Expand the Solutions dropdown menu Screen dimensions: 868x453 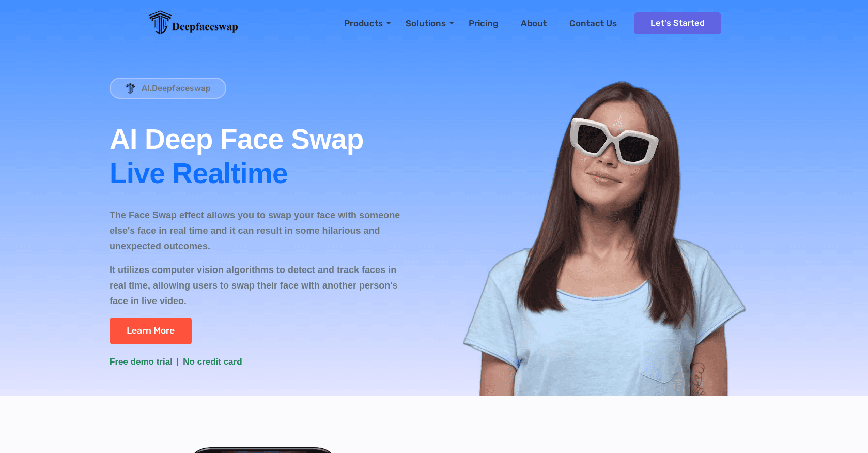(x=429, y=23)
